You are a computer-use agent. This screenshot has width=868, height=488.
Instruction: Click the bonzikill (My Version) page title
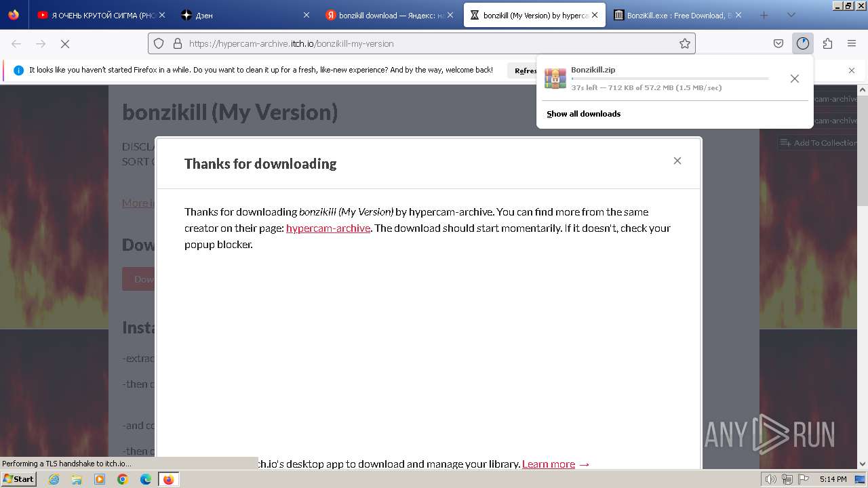click(230, 112)
